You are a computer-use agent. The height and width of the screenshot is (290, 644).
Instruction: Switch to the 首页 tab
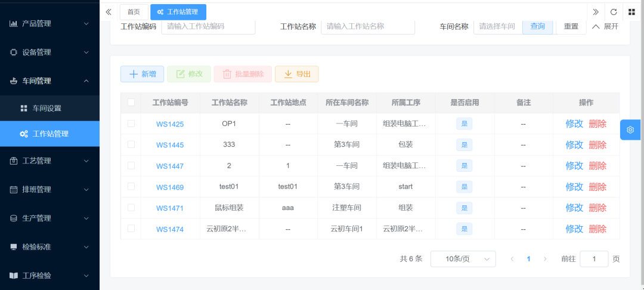point(134,12)
